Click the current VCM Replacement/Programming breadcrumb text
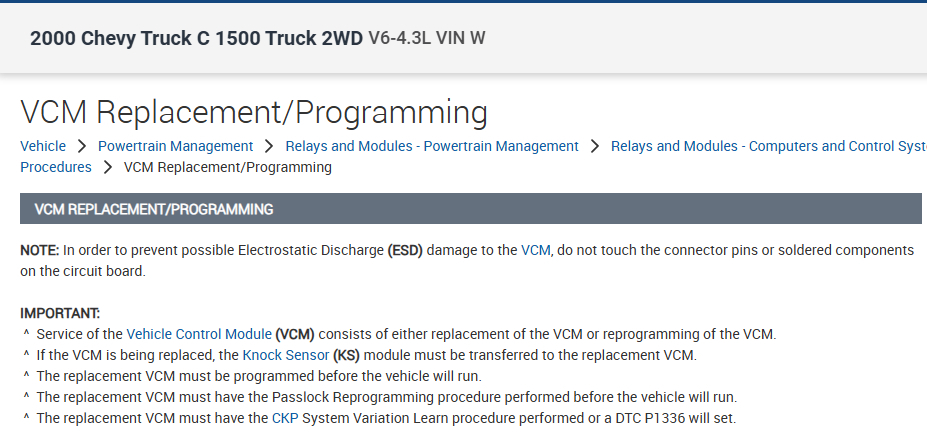The image size is (927, 438). tap(227, 167)
